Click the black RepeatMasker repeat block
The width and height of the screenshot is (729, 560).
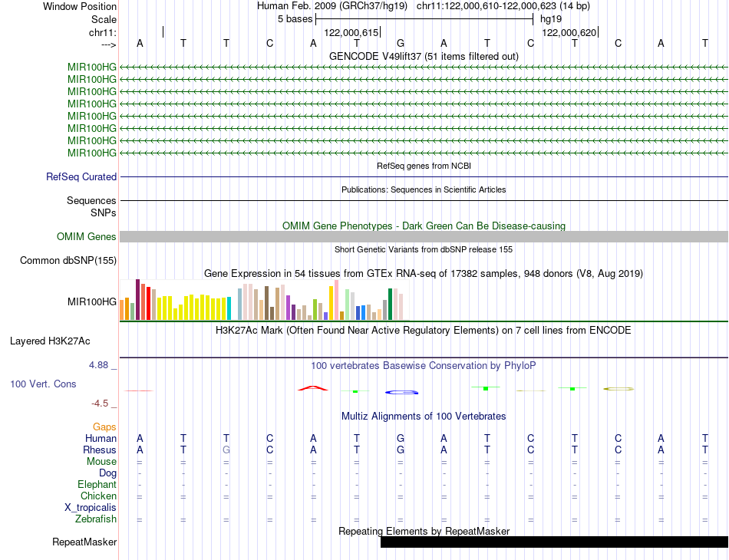pos(554,542)
